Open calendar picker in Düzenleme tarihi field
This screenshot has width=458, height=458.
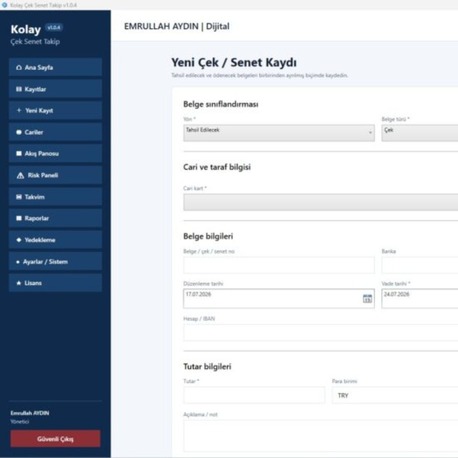coord(367,299)
